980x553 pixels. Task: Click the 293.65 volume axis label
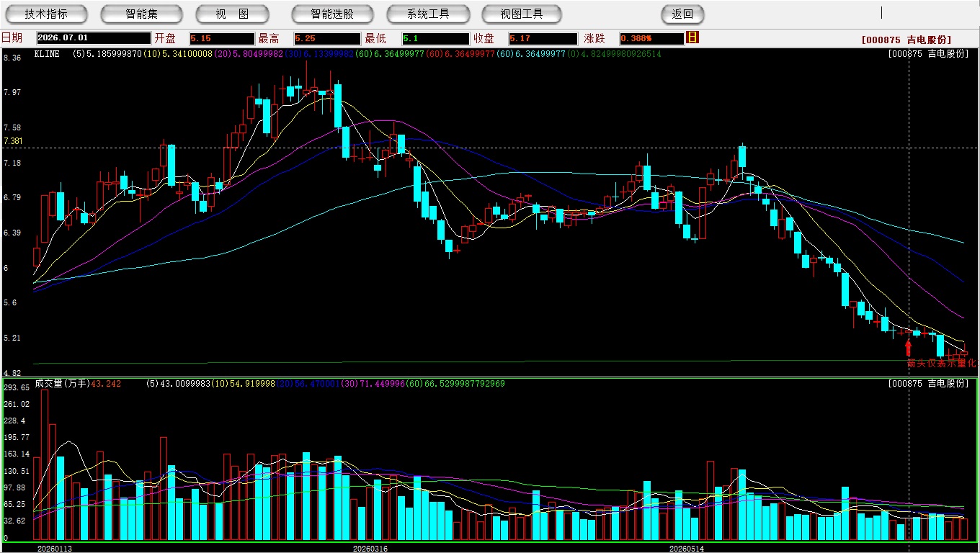(x=17, y=387)
